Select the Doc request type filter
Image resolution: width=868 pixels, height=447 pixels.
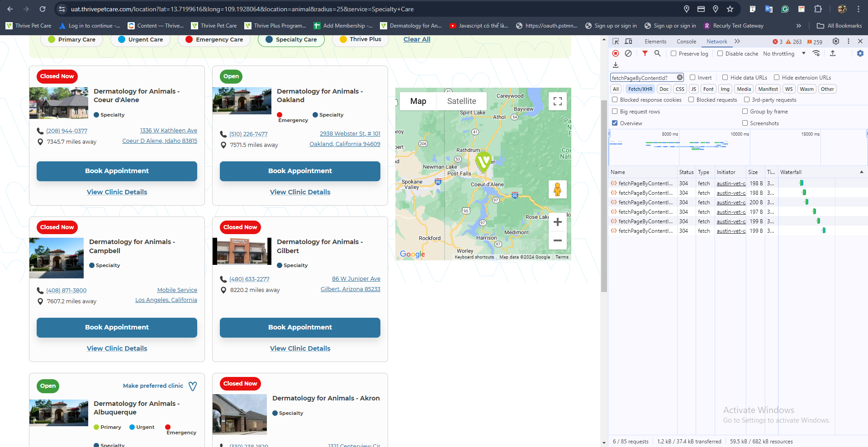pos(664,89)
